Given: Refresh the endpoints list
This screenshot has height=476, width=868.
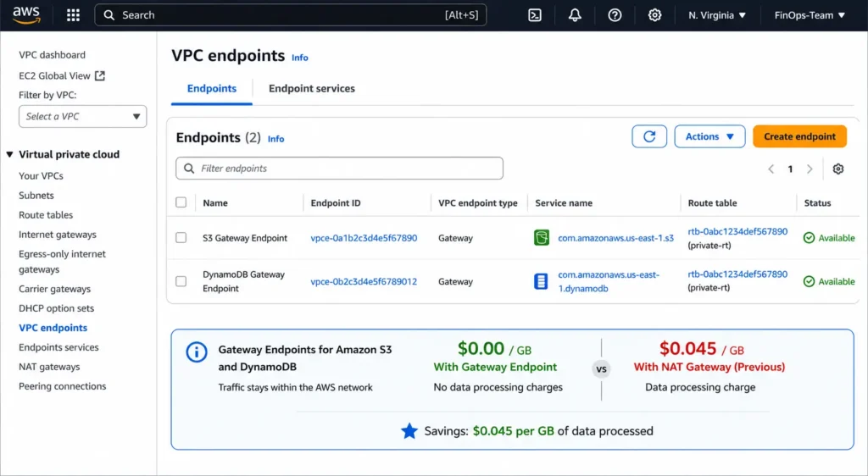Looking at the screenshot, I should pyautogui.click(x=649, y=136).
